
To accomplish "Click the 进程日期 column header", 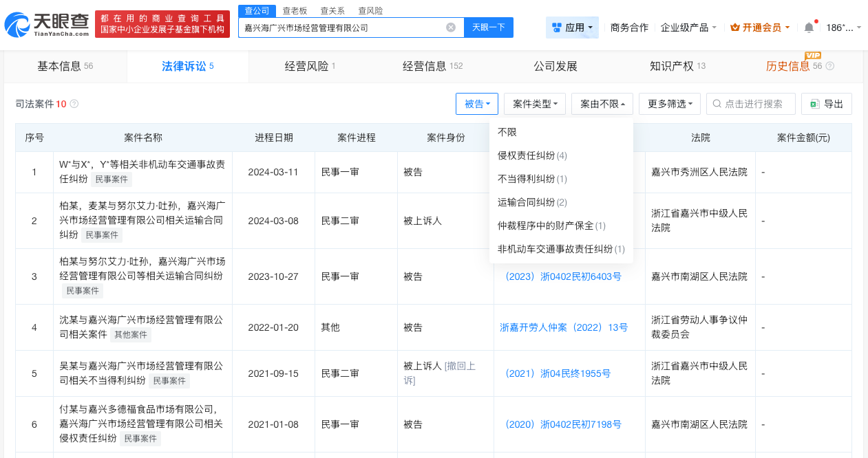I will (274, 138).
